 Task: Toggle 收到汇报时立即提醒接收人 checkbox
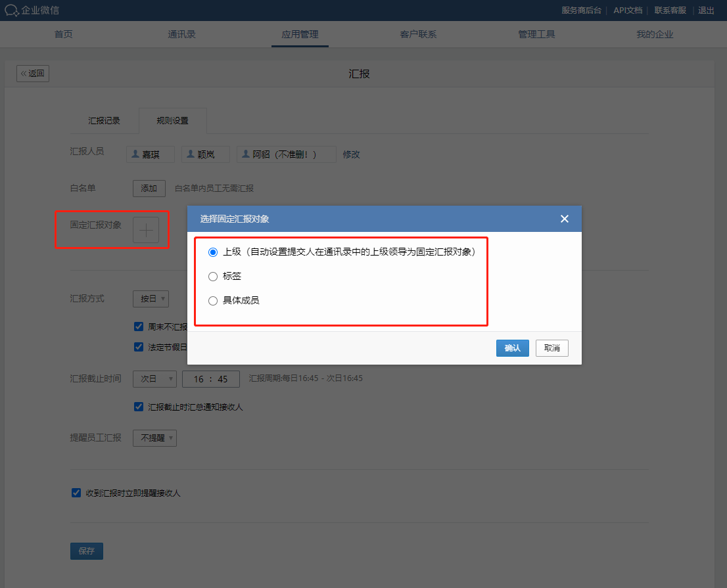tap(76, 493)
